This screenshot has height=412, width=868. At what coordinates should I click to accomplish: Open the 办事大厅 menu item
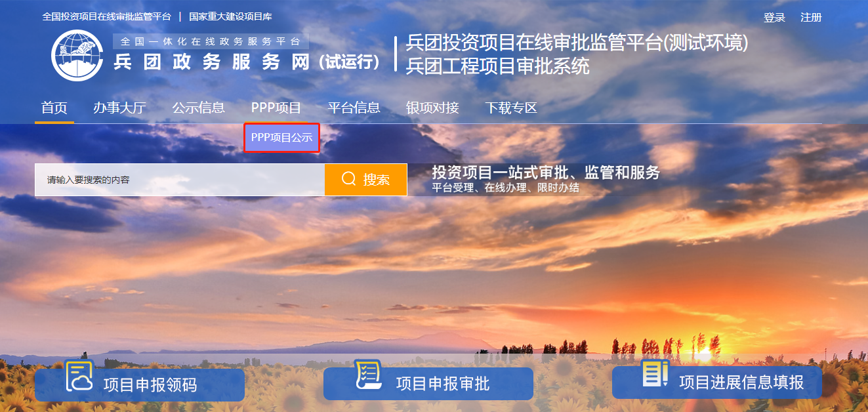(119, 108)
